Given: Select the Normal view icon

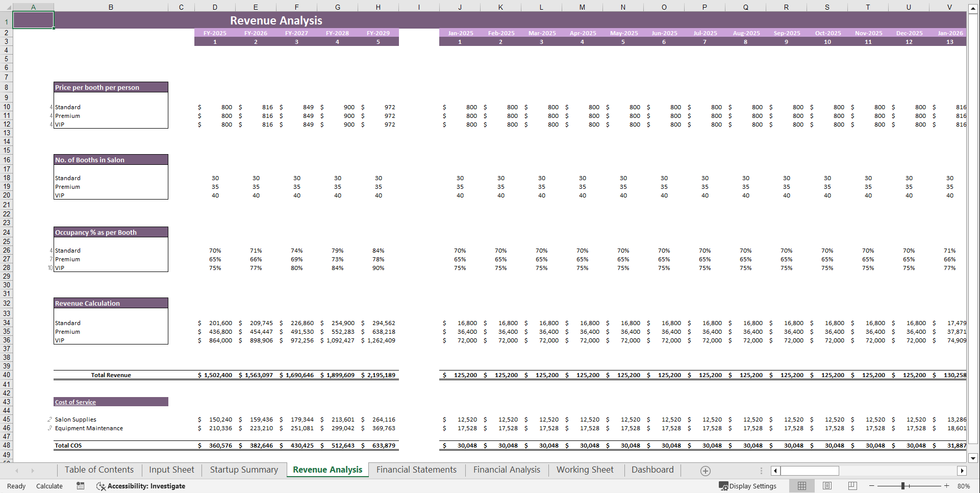Looking at the screenshot, I should (x=802, y=486).
